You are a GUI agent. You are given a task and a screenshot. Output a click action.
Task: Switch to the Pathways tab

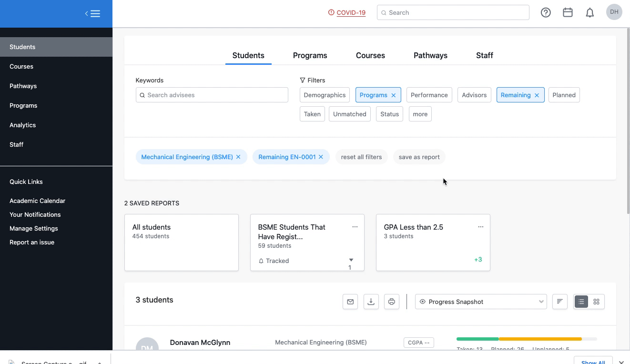(x=430, y=55)
